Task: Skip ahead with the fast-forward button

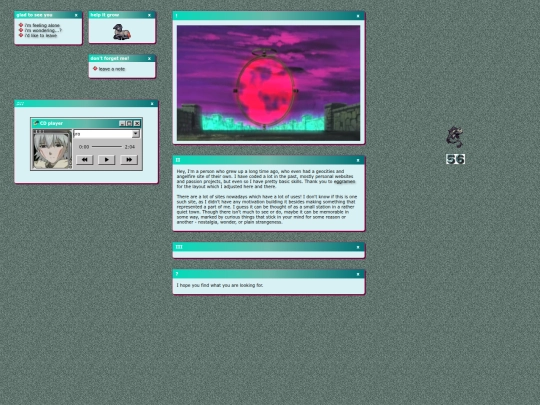Action: pos(129,160)
